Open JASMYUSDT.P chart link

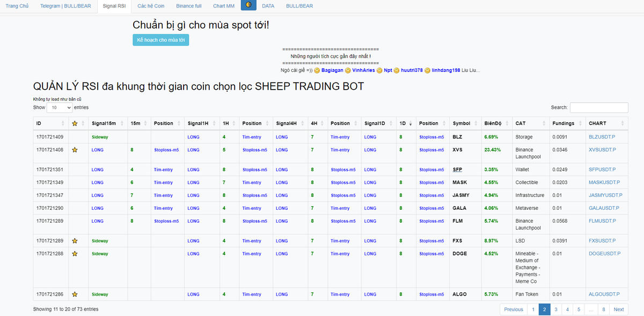point(605,195)
